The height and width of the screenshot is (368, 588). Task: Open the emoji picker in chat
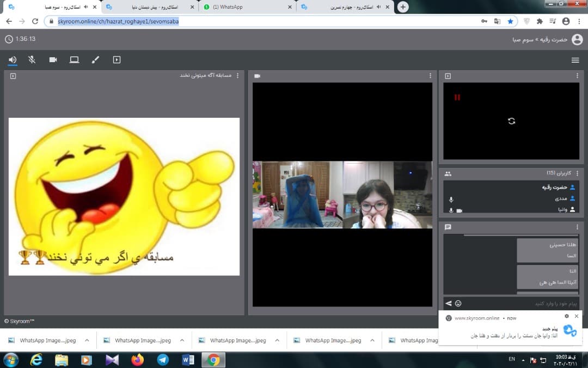(458, 303)
